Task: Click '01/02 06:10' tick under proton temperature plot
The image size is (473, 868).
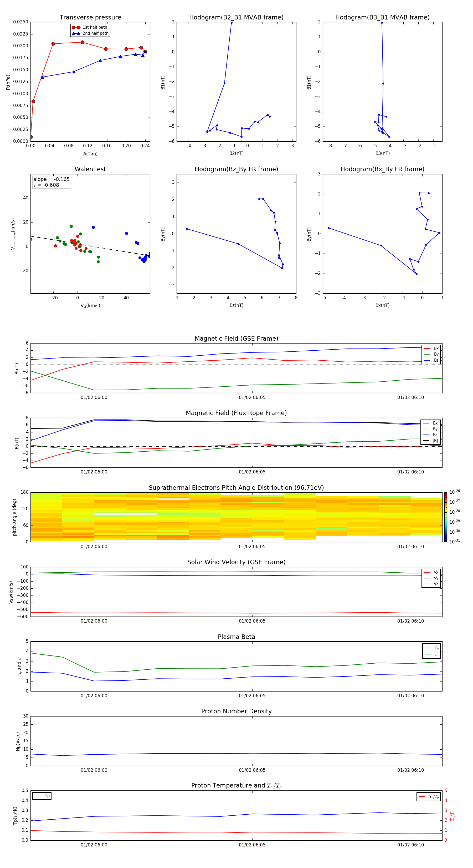Action: point(410,845)
